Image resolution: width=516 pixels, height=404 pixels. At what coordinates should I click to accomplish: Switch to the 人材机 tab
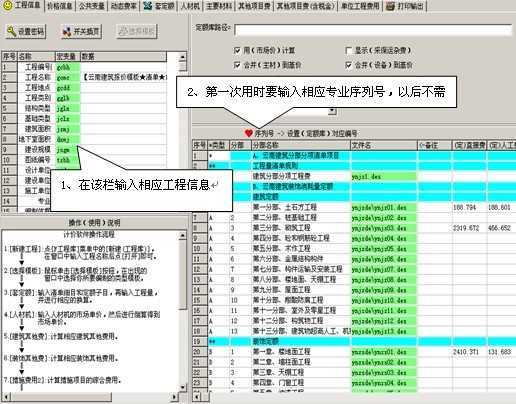click(190, 6)
